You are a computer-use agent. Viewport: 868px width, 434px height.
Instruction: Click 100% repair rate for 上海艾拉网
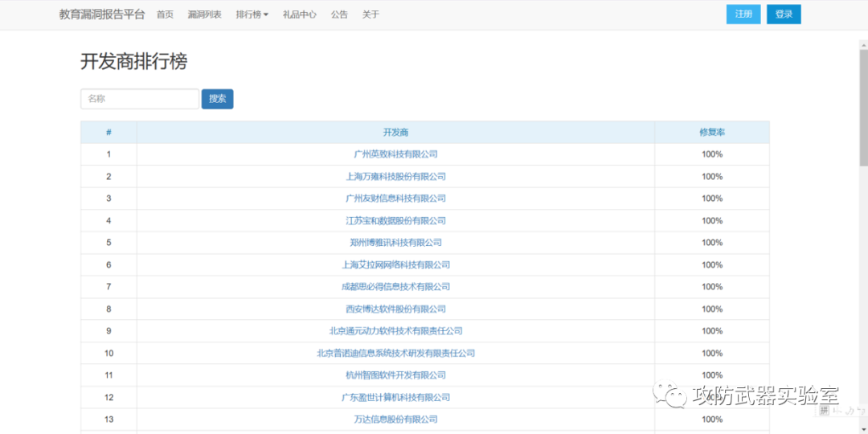coord(712,264)
